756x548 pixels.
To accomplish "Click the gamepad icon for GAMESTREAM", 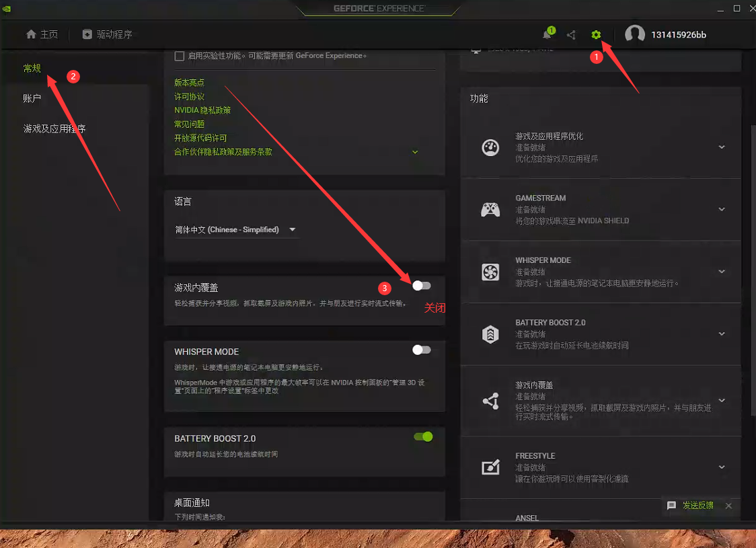I will click(x=490, y=210).
